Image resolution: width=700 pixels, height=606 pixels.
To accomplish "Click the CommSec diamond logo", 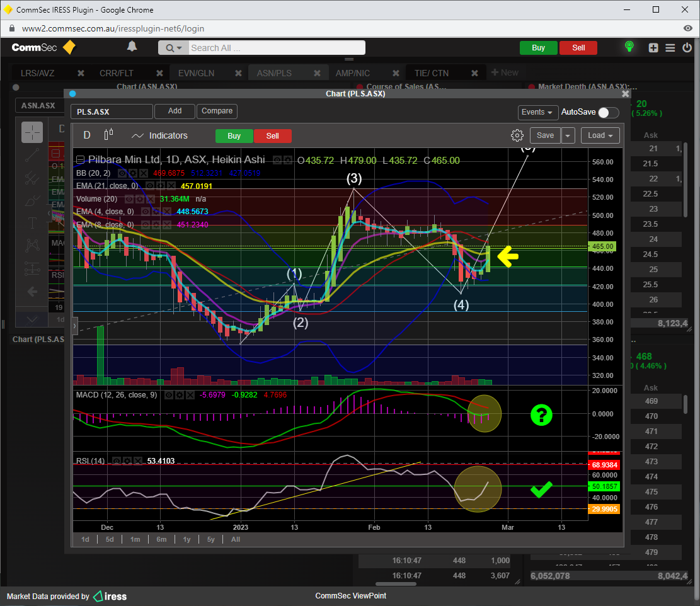I will (69, 47).
